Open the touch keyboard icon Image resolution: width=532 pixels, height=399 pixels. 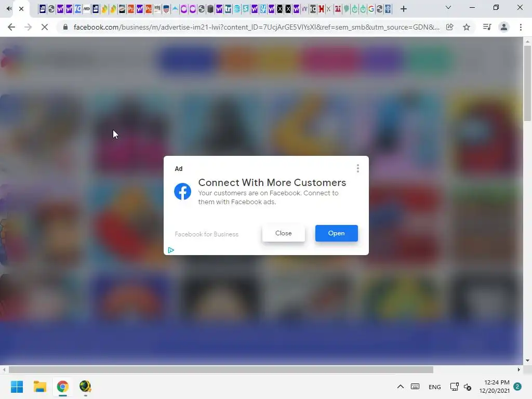pos(415,387)
